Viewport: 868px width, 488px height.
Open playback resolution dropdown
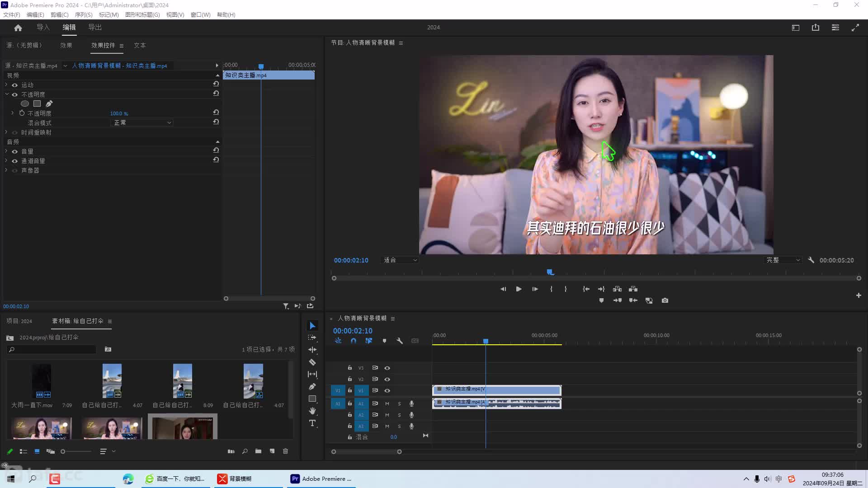pyautogui.click(x=783, y=260)
